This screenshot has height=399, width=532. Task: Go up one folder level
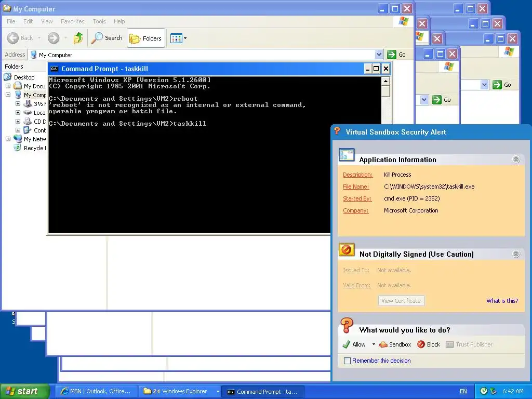(78, 38)
